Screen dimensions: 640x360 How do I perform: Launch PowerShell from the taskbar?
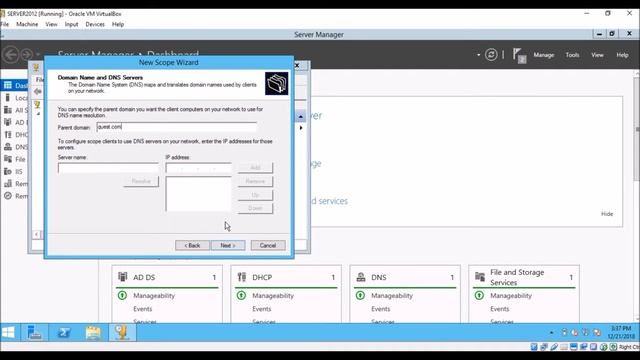click(64, 333)
